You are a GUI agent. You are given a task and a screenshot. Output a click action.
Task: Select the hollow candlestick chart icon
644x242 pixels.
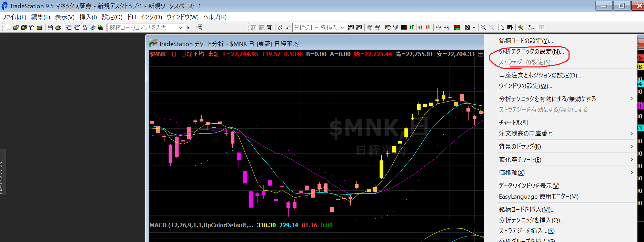point(428,28)
